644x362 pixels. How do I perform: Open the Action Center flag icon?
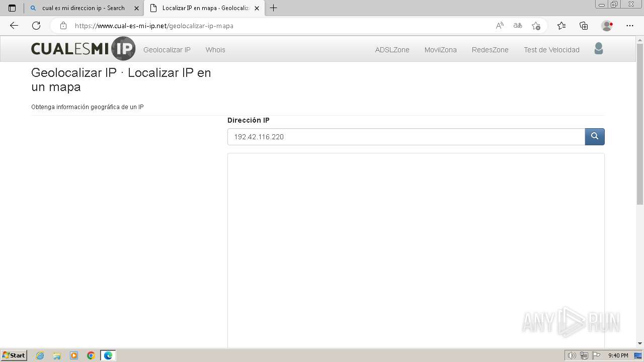[597, 355]
